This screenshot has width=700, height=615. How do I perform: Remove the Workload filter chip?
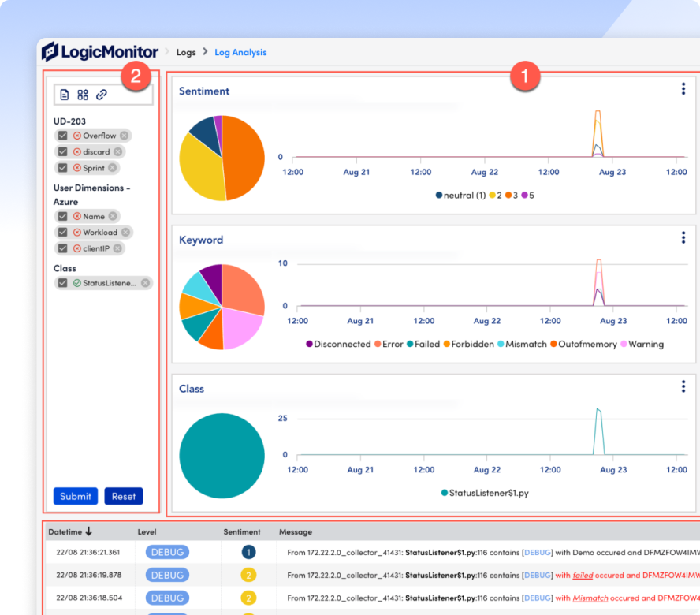[x=126, y=233]
